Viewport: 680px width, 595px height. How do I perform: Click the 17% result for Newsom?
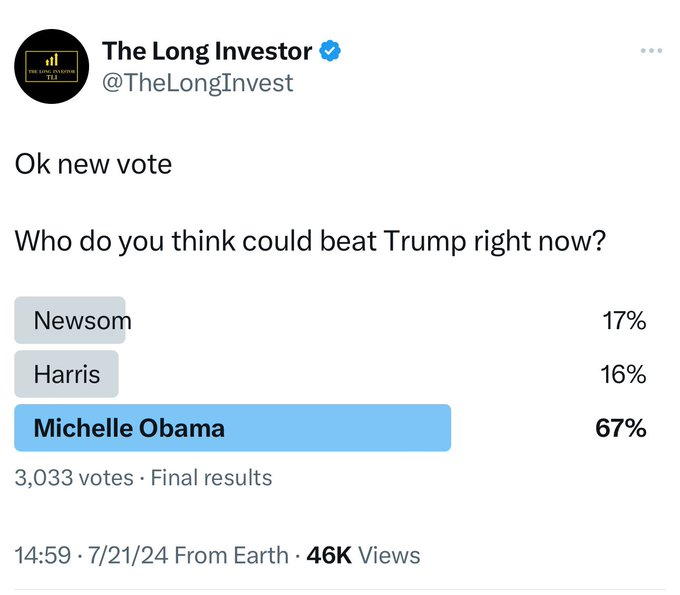624,321
